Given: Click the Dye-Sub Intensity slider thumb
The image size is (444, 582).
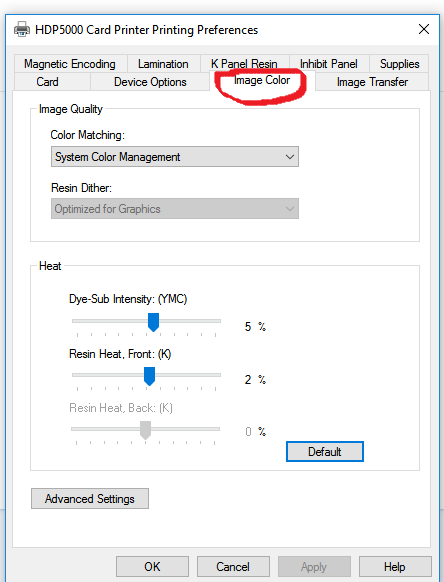Looking at the screenshot, I should tap(153, 322).
